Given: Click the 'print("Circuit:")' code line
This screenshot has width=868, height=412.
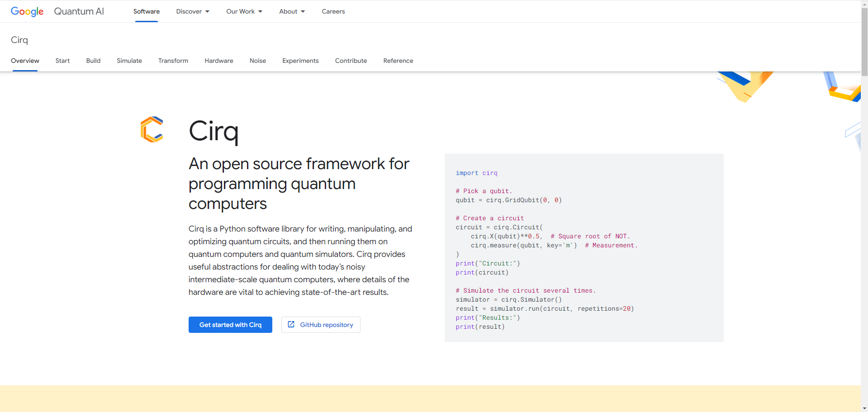Looking at the screenshot, I should pos(488,263).
